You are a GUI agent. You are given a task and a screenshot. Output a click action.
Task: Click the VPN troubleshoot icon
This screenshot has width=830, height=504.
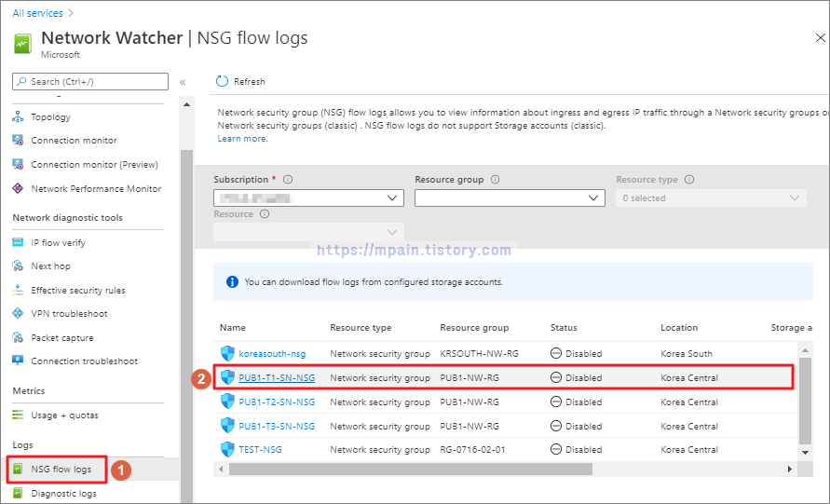[x=18, y=313]
